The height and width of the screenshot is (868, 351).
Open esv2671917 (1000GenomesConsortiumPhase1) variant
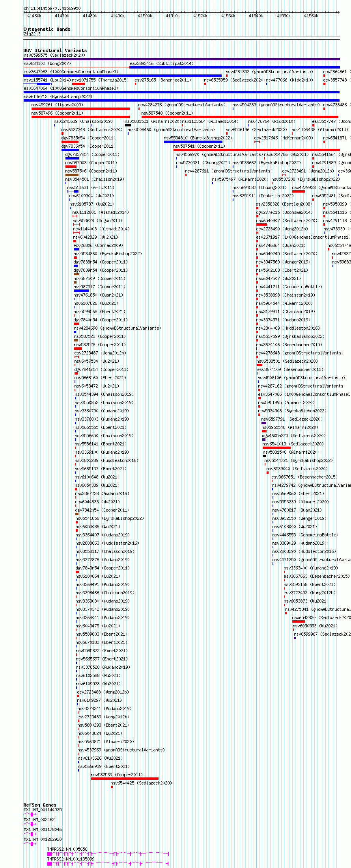[x=303, y=237]
